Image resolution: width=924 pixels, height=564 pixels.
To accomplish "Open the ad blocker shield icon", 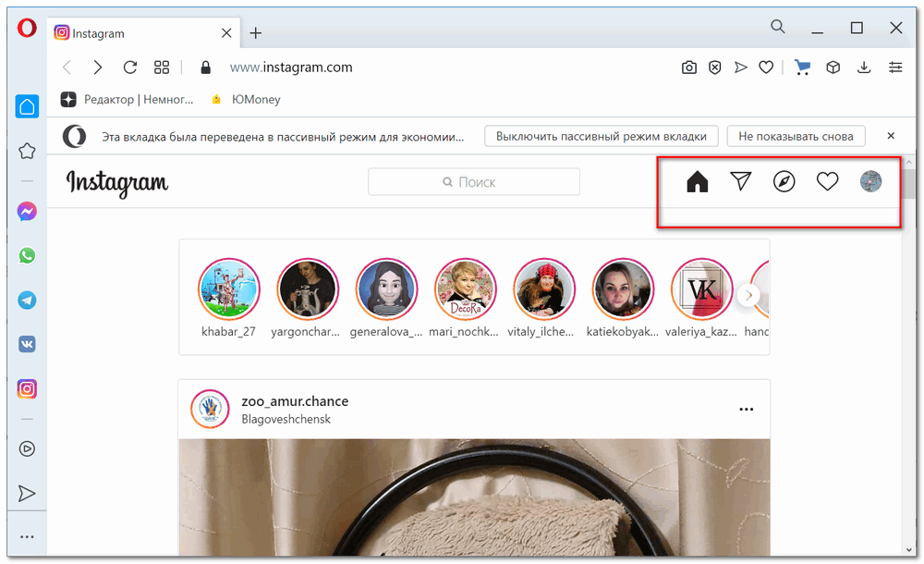I will click(715, 67).
